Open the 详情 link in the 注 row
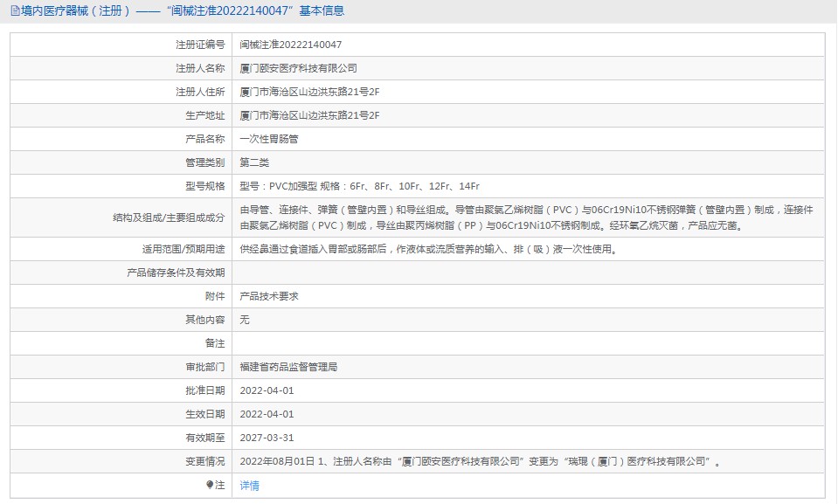838x504 pixels. tap(249, 486)
